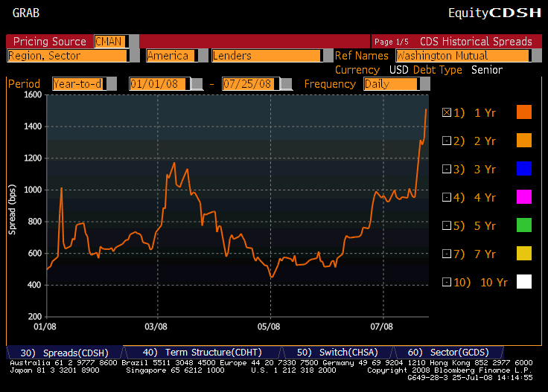548x392 pixels.
Task: Click the 1 Yr orange color swatch
Action: (x=524, y=112)
